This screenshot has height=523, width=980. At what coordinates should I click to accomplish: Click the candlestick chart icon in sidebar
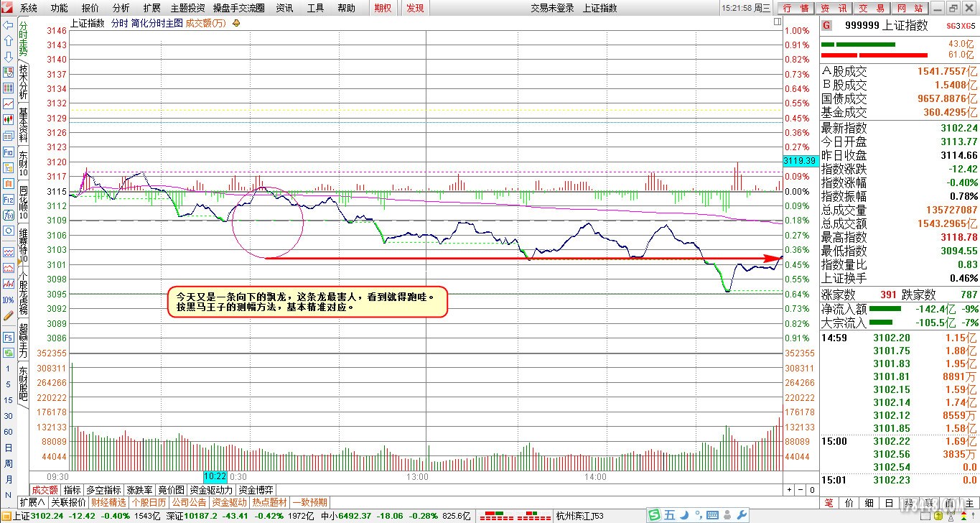pos(8,119)
